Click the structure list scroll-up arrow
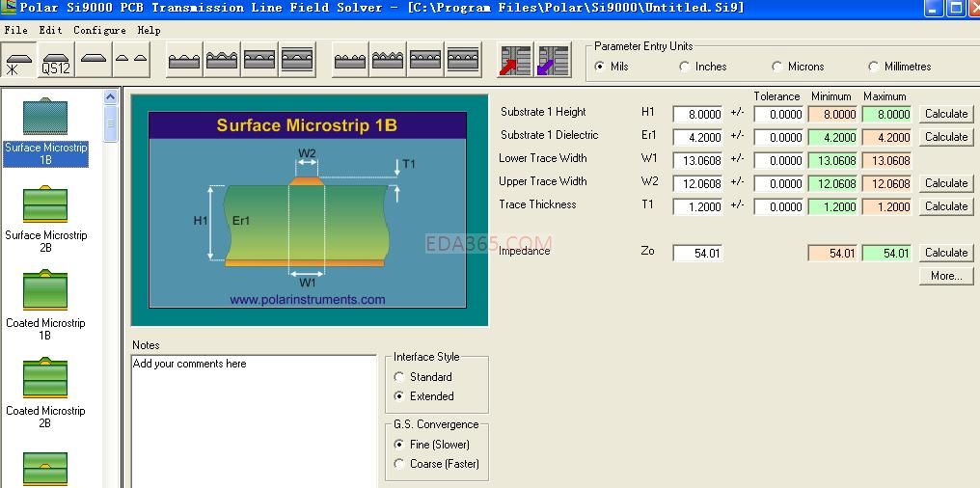Viewport: 980px width, 488px height. 111,96
